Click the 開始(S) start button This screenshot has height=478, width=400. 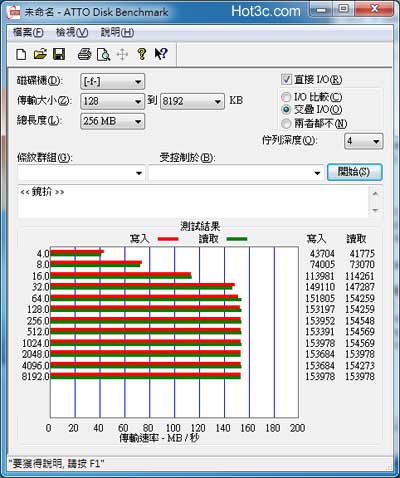[x=354, y=172]
